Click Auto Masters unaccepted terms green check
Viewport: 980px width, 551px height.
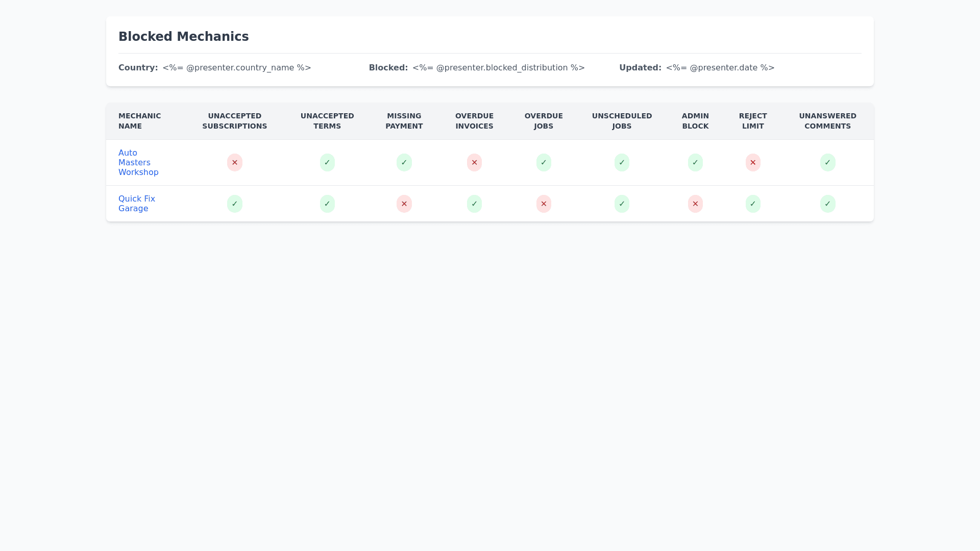coord(327,163)
